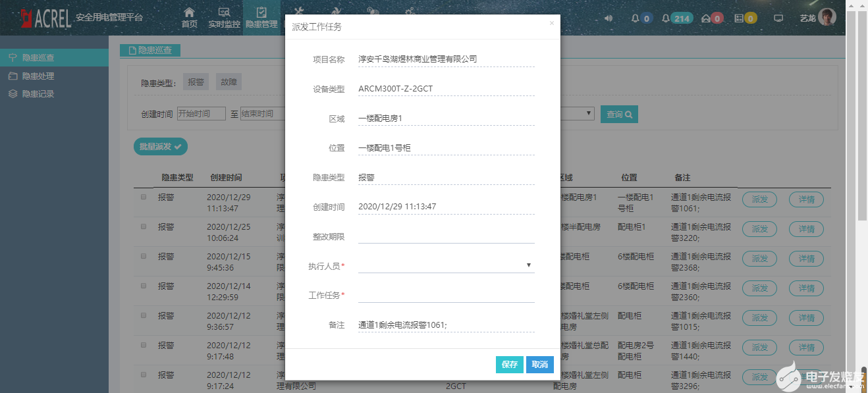Click the 隐患类型 column header in table
The image size is (868, 393).
point(178,178)
